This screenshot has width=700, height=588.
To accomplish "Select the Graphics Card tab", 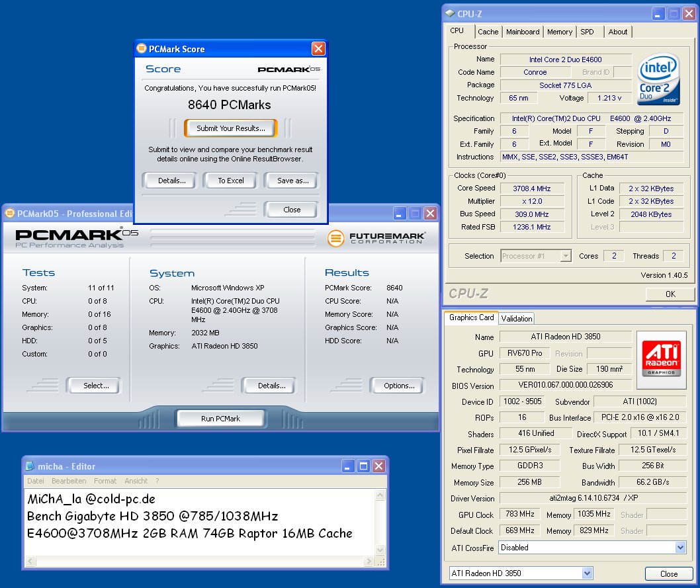I will (472, 317).
